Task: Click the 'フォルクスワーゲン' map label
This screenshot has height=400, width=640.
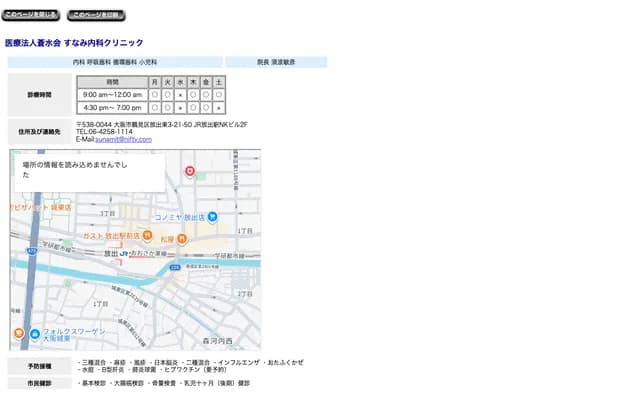Action: tap(74, 331)
